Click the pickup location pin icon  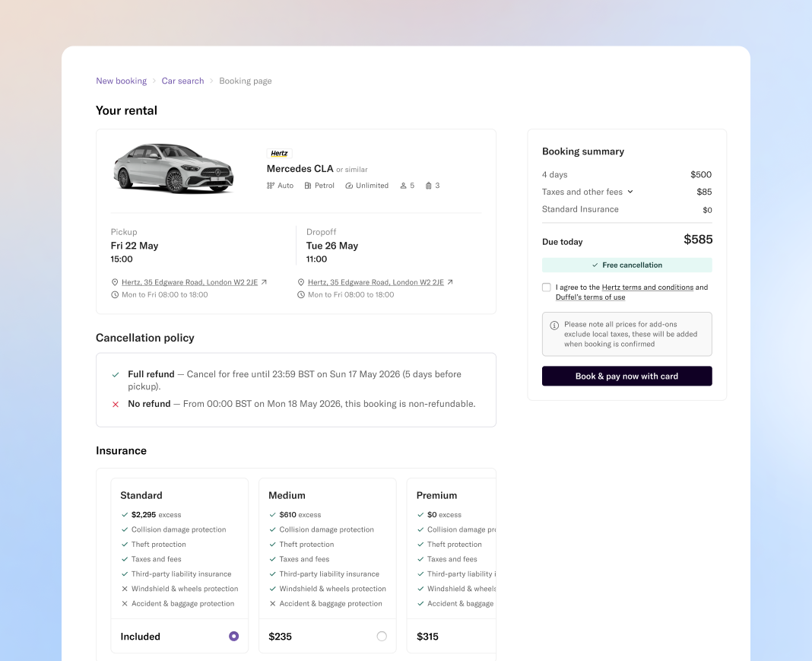tap(115, 282)
